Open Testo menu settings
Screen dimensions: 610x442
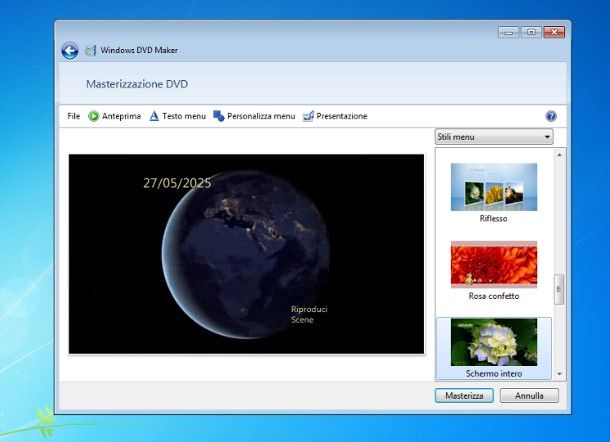178,116
